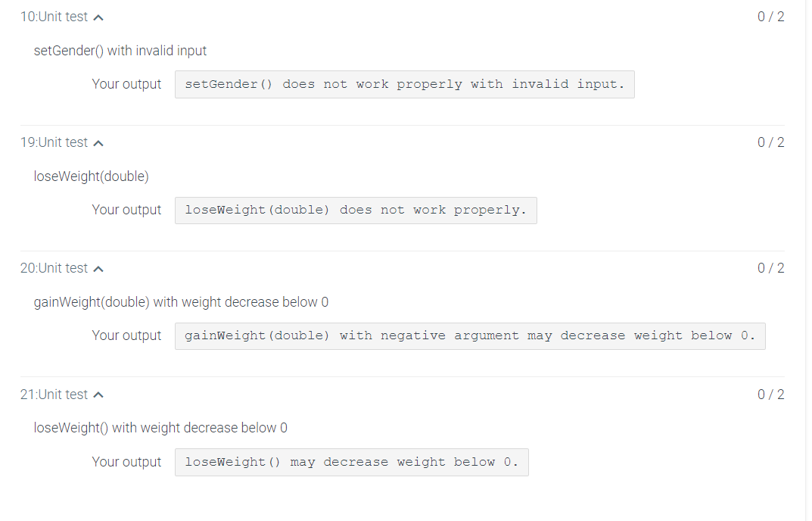Click the 0 / 2 score for test 10
812x521 pixels.
(770, 16)
